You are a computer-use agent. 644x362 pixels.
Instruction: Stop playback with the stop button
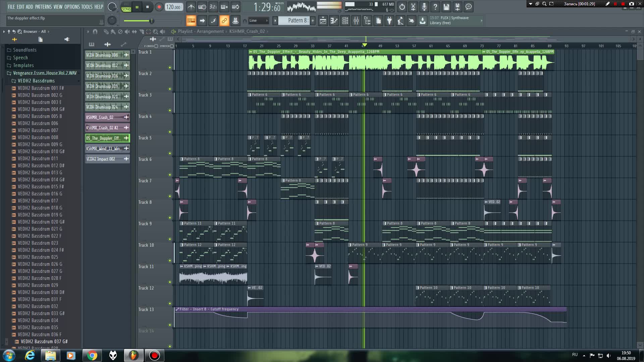pos(148,7)
